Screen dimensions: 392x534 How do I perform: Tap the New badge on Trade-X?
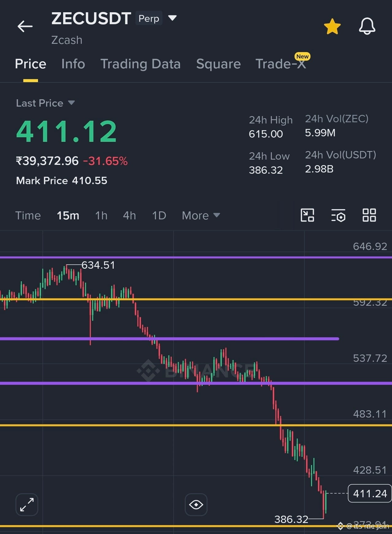[303, 56]
